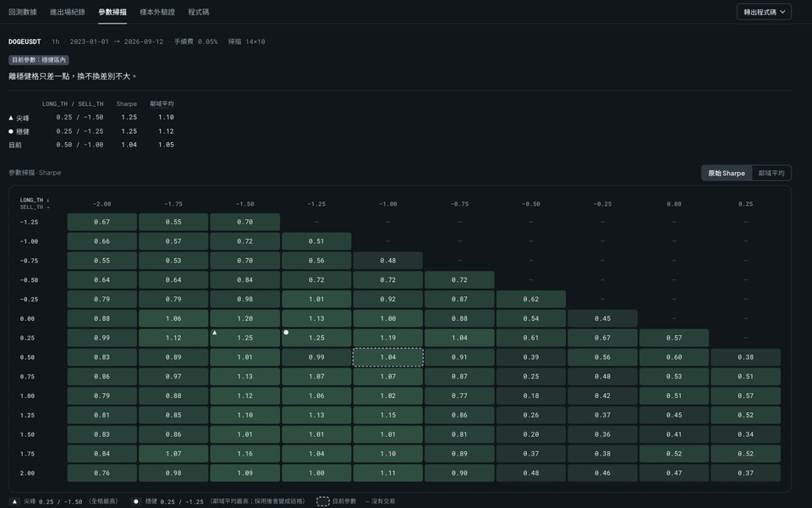Select the heatmap cell showing 0.34

(x=746, y=434)
